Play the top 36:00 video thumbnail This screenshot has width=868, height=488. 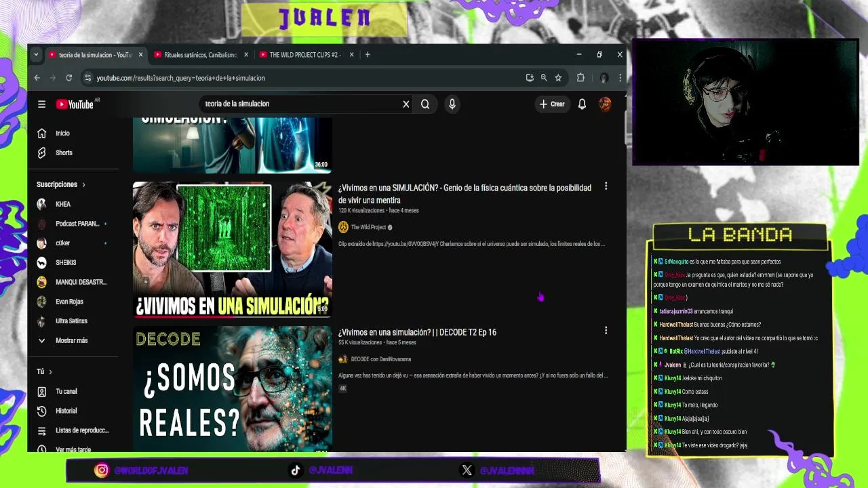click(233, 145)
